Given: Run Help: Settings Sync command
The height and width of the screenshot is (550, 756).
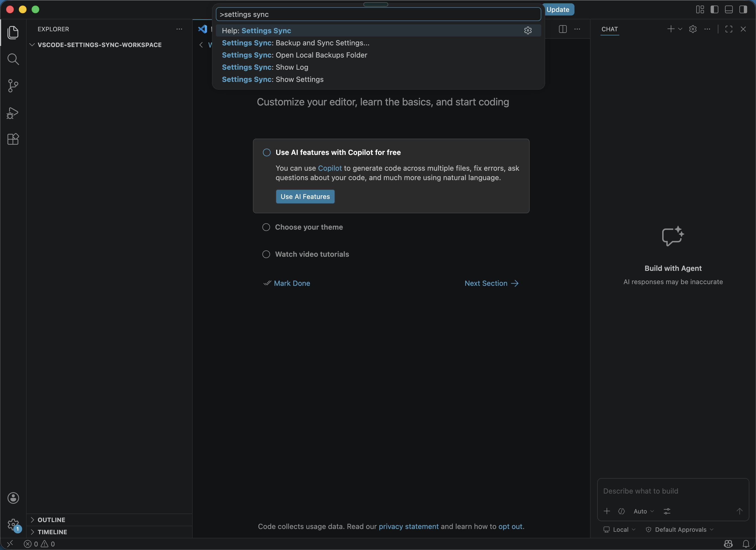Looking at the screenshot, I should coord(378,31).
